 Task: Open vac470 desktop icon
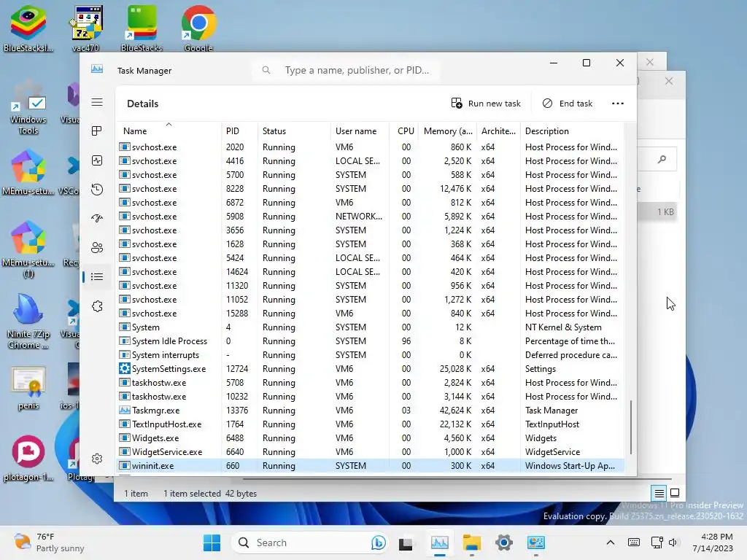pos(86,28)
